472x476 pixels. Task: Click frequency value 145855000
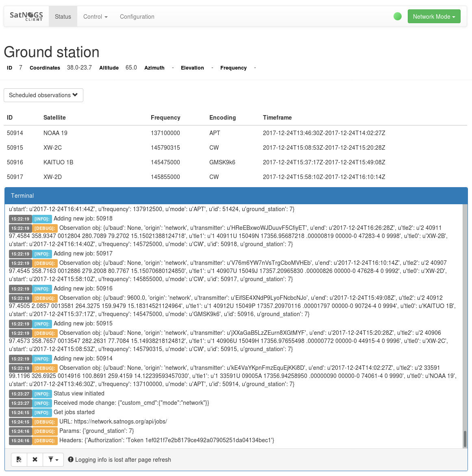coord(165,177)
